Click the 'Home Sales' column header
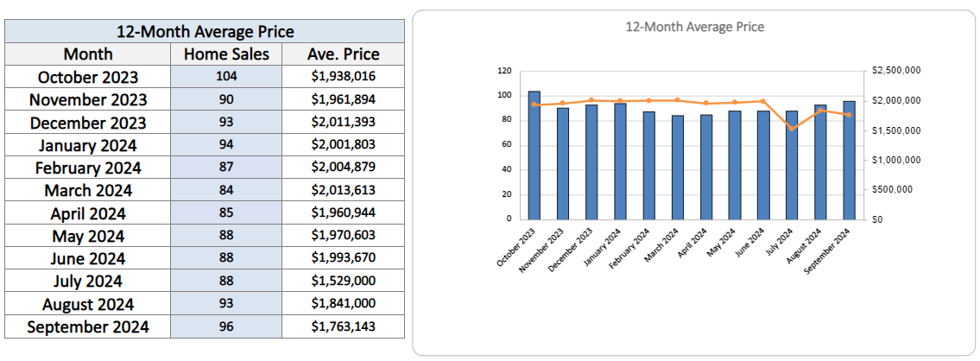Image resolution: width=980 pixels, height=361 pixels. (x=226, y=54)
